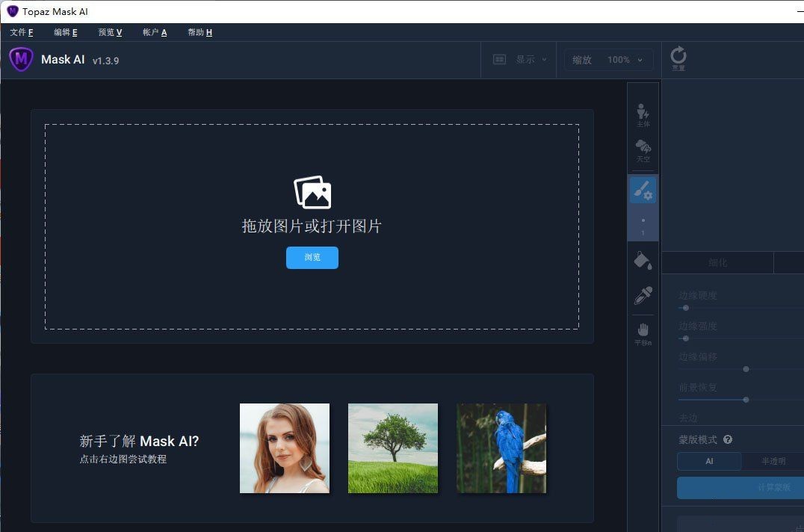Select the 天空 auto-detect sky tool
804x532 pixels.
(x=643, y=151)
